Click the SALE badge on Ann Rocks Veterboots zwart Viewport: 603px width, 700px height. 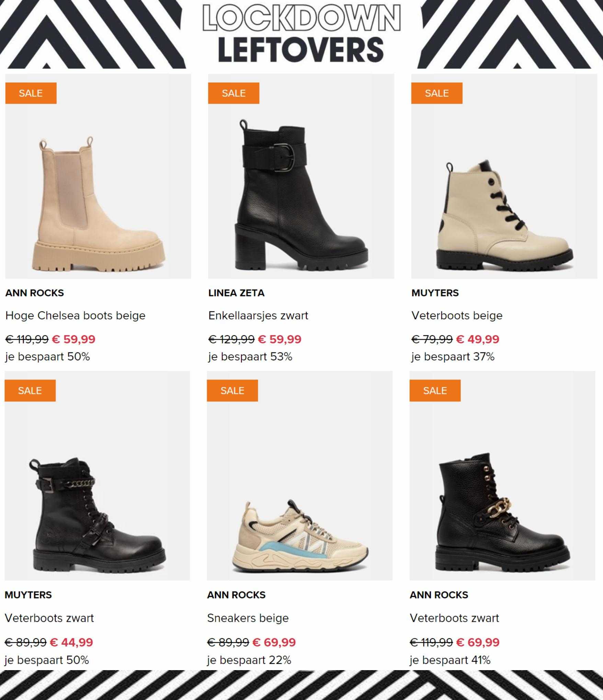click(x=435, y=390)
